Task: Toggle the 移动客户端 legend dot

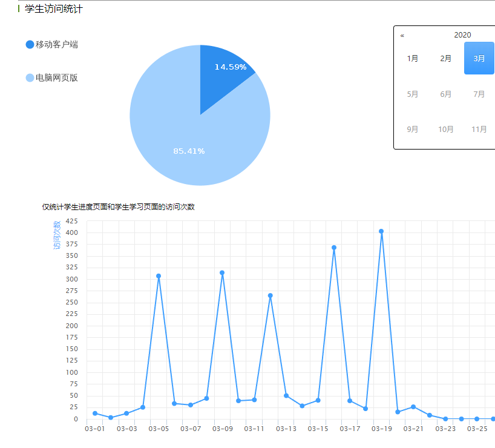Action: coord(30,45)
